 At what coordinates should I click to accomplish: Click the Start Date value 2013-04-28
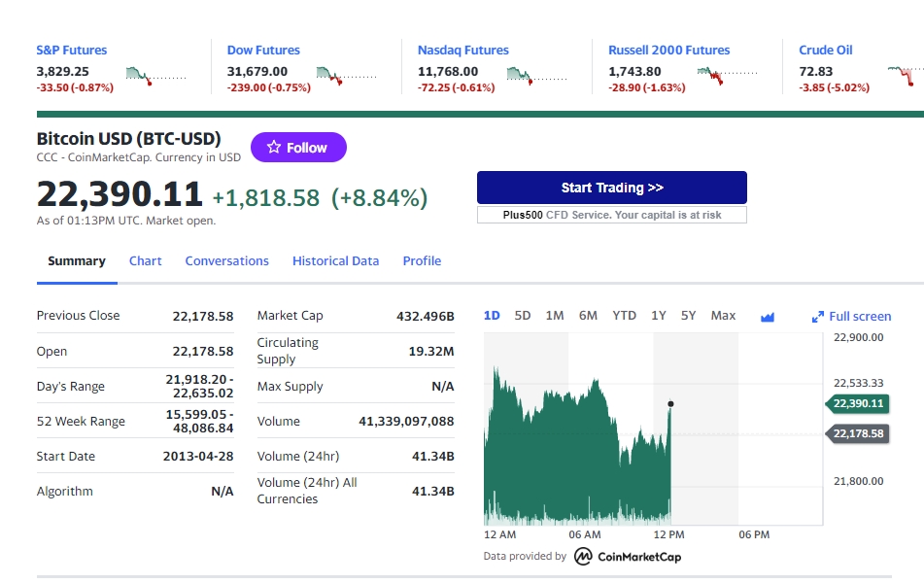(x=198, y=457)
